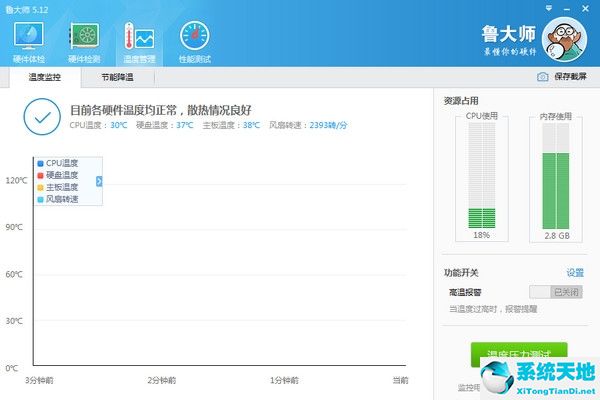This screenshot has width=600, height=400.
Task: Click the 120℃ axis label
Action: click(16, 181)
